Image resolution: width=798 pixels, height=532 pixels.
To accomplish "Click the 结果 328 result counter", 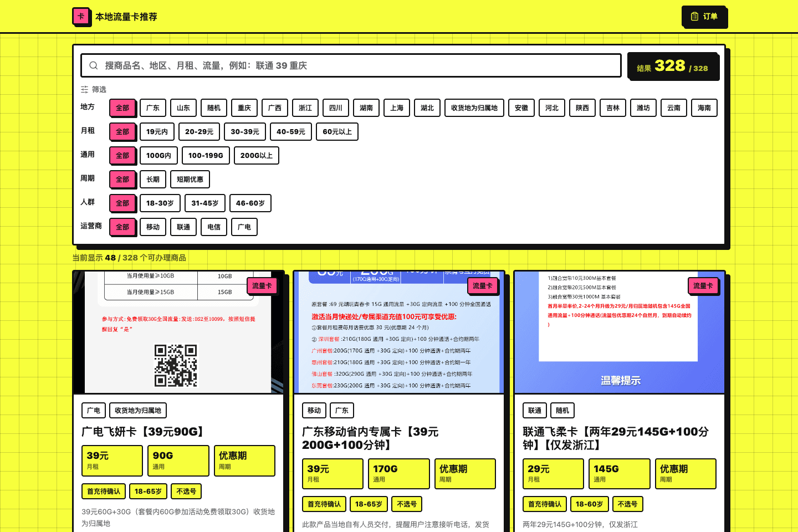I will coord(672,66).
